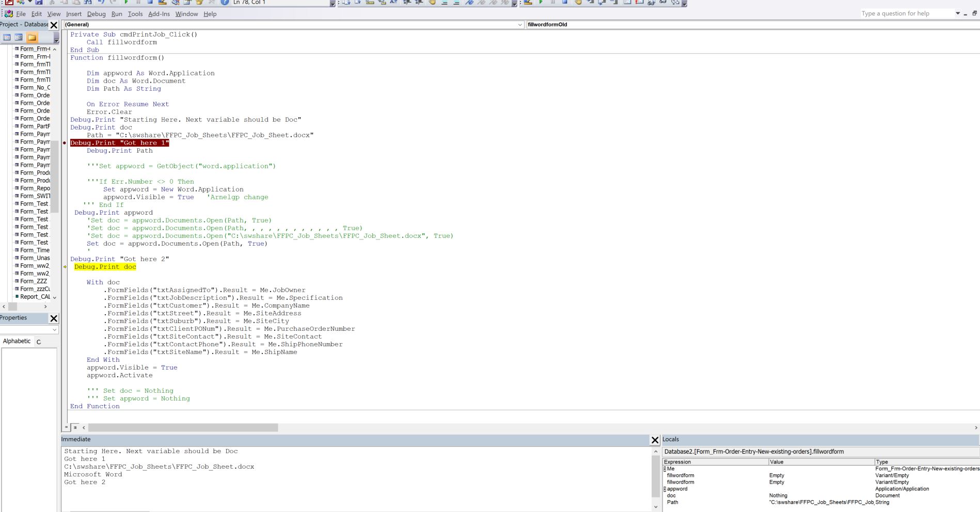The width and height of the screenshot is (980, 512).
Task: Select the Categorized tab in Properties
Action: pos(39,342)
